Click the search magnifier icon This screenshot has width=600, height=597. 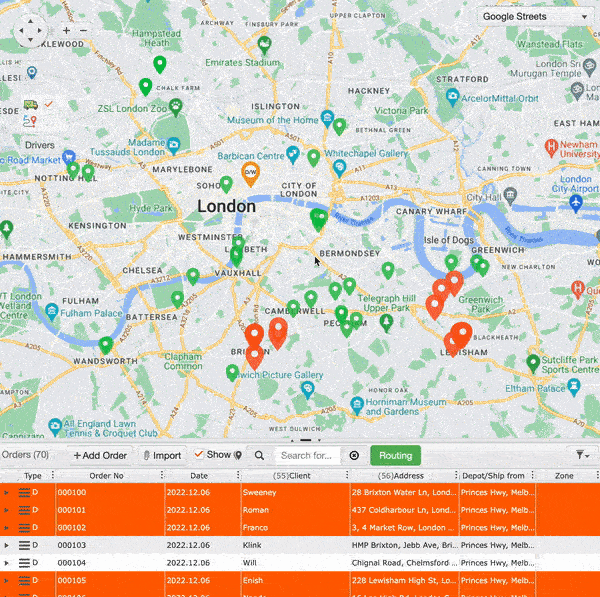pos(259,455)
